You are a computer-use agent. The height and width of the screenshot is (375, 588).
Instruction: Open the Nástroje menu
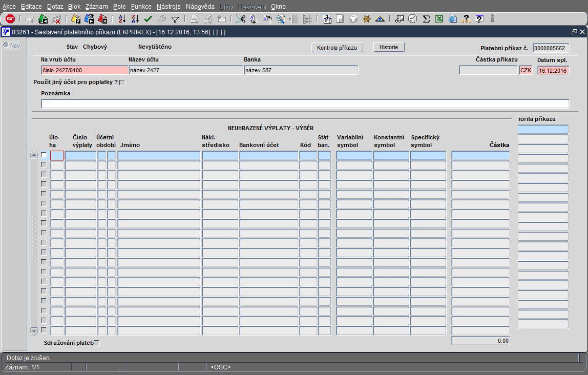click(169, 6)
